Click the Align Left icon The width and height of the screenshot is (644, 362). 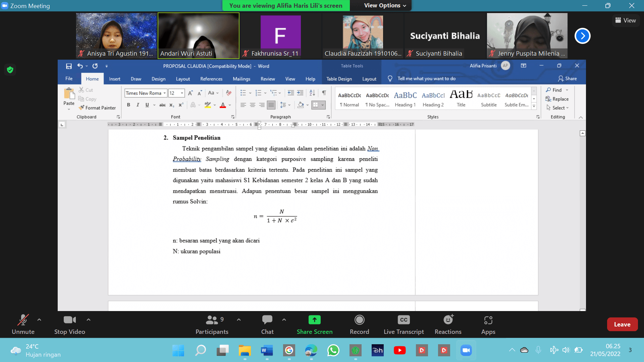243,105
